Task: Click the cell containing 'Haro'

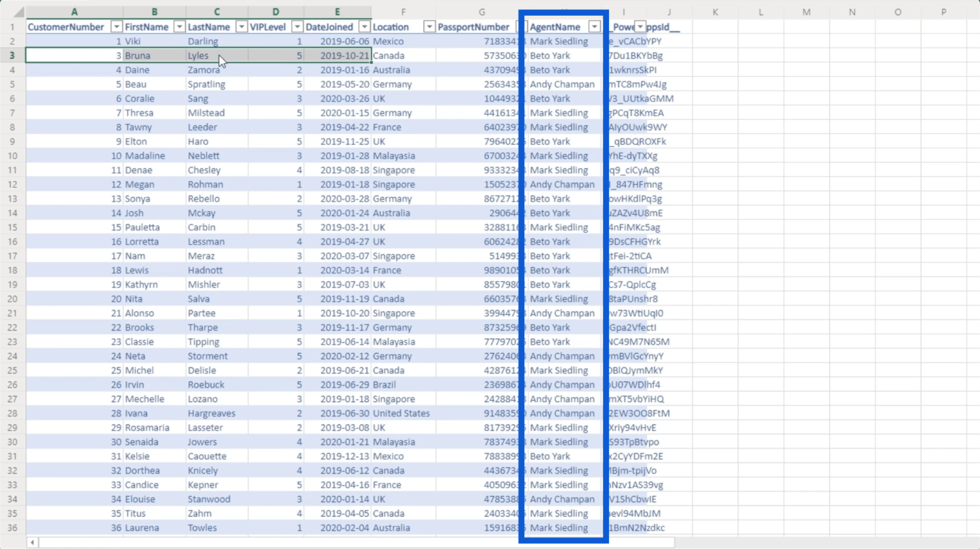Action: tap(217, 141)
